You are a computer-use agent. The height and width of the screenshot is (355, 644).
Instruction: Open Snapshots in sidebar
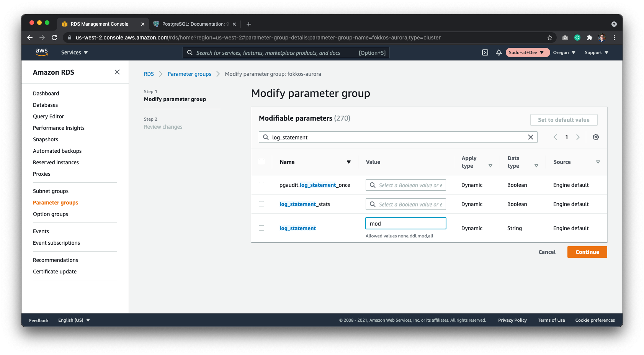point(46,139)
